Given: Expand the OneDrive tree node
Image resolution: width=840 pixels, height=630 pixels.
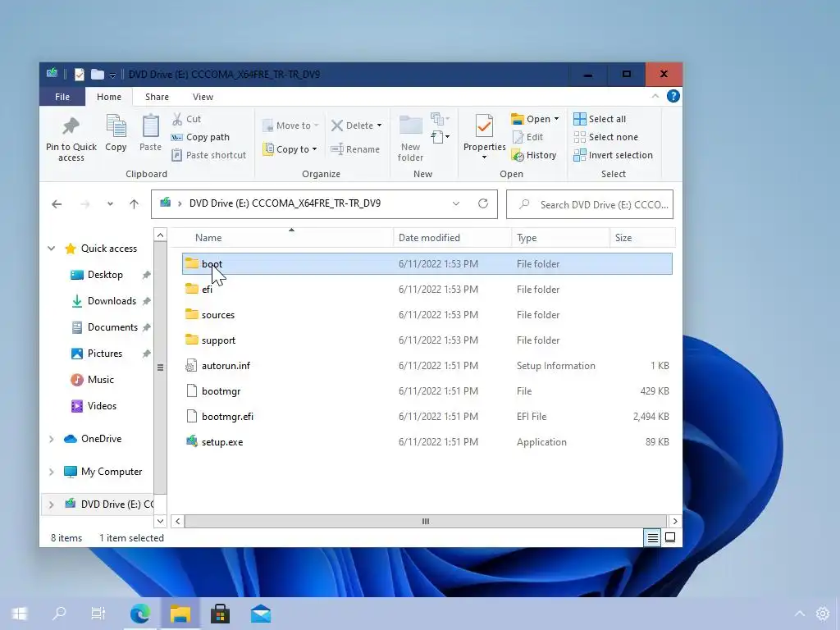Looking at the screenshot, I should (52, 440).
